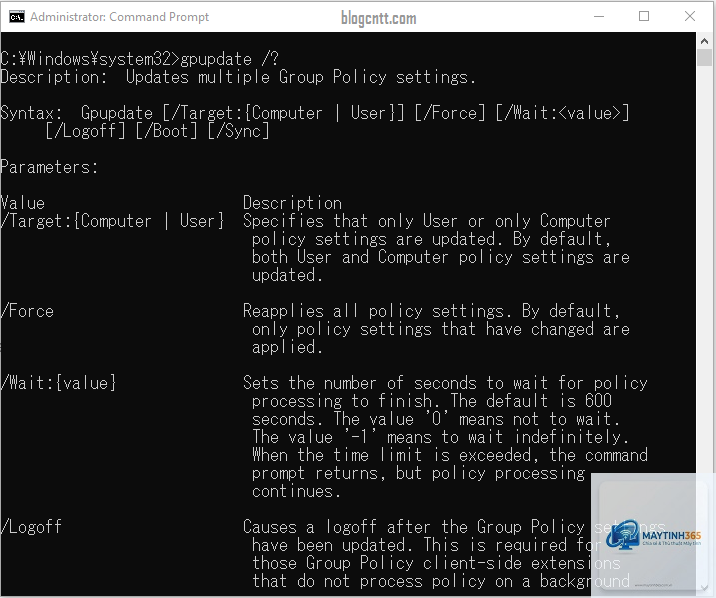
Task: Click the 'Parameters:' heading
Action: [x=49, y=168]
